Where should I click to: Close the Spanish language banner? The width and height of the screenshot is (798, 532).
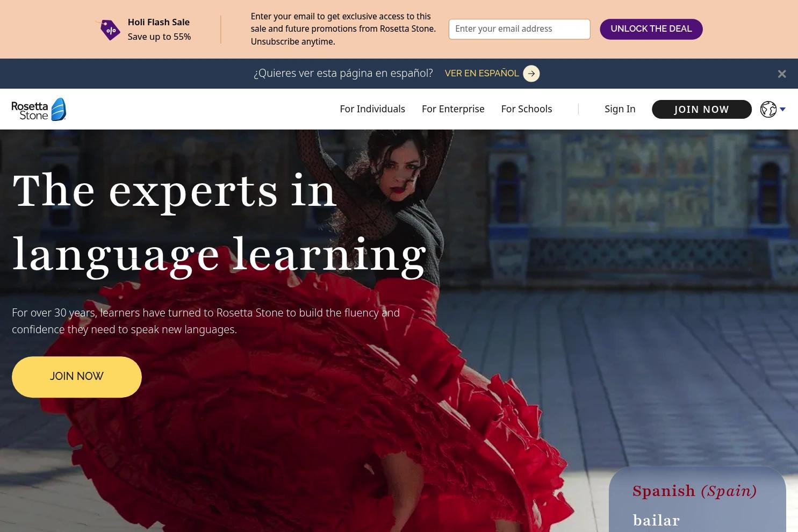click(x=782, y=74)
